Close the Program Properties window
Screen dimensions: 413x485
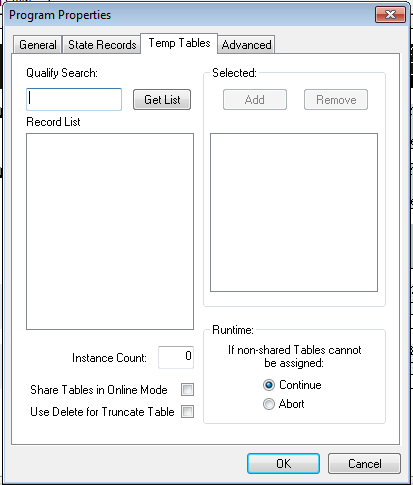pos(390,15)
